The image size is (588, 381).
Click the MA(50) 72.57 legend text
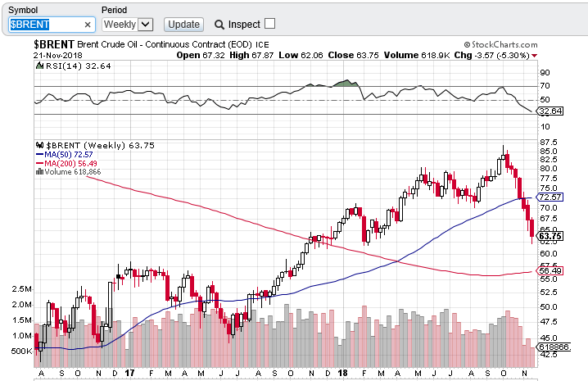[x=68, y=155]
